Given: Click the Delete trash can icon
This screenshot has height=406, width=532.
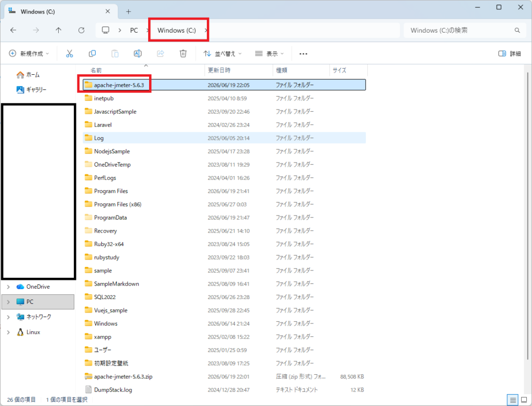Looking at the screenshot, I should point(183,53).
